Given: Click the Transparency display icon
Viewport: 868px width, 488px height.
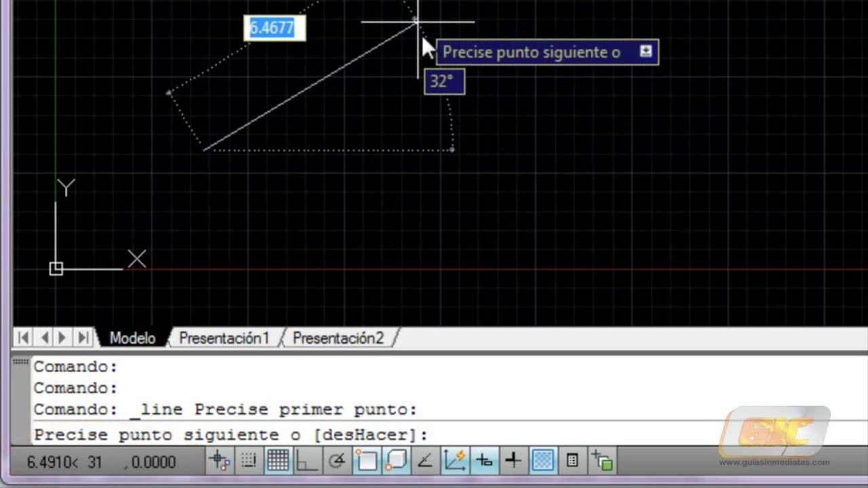Looking at the screenshot, I should pyautogui.click(x=542, y=461).
